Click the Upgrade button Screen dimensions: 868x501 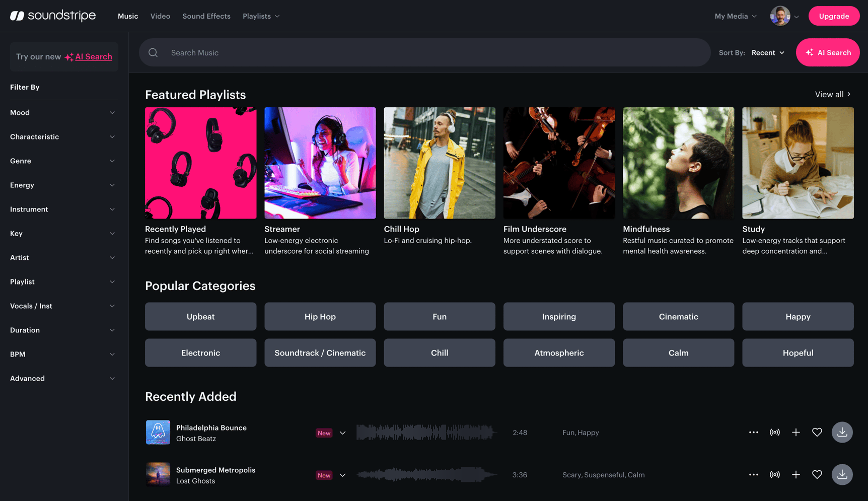point(834,16)
